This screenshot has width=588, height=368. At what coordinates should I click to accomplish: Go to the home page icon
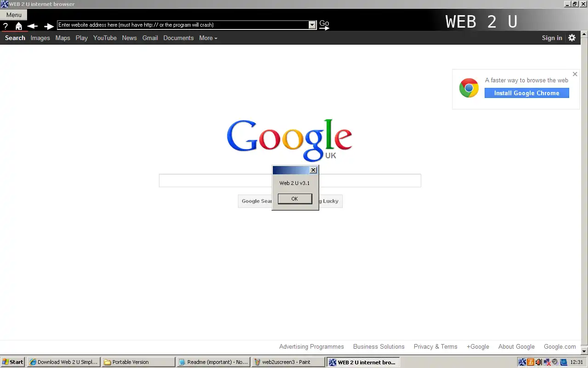[19, 26]
